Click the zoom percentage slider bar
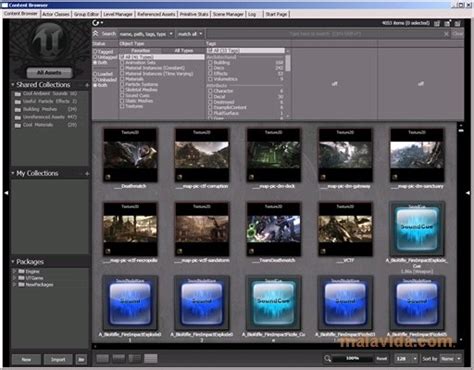The image size is (474, 370). tap(352, 359)
